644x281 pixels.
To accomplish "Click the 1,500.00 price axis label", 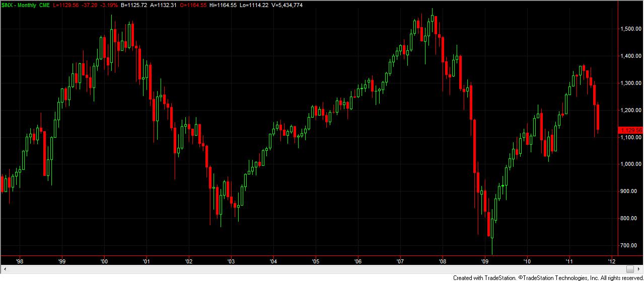I will click(x=631, y=29).
